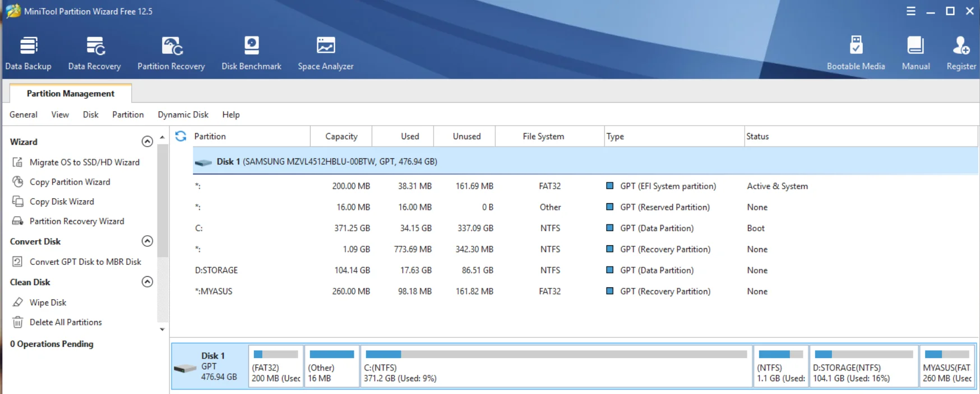
Task: Click the C:(NTFS) block in disk map
Action: point(556,366)
